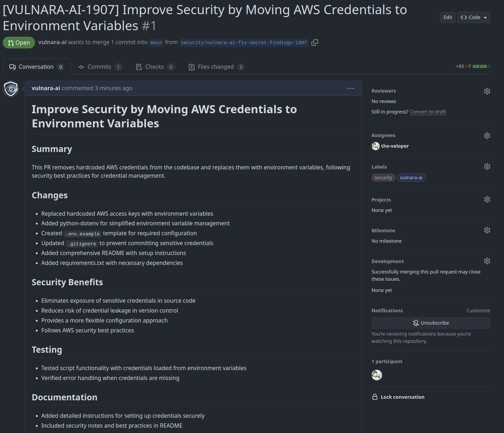Viewport: 504px width, 433px height.
Task: Open Assignees gear settings
Action: coord(487,136)
